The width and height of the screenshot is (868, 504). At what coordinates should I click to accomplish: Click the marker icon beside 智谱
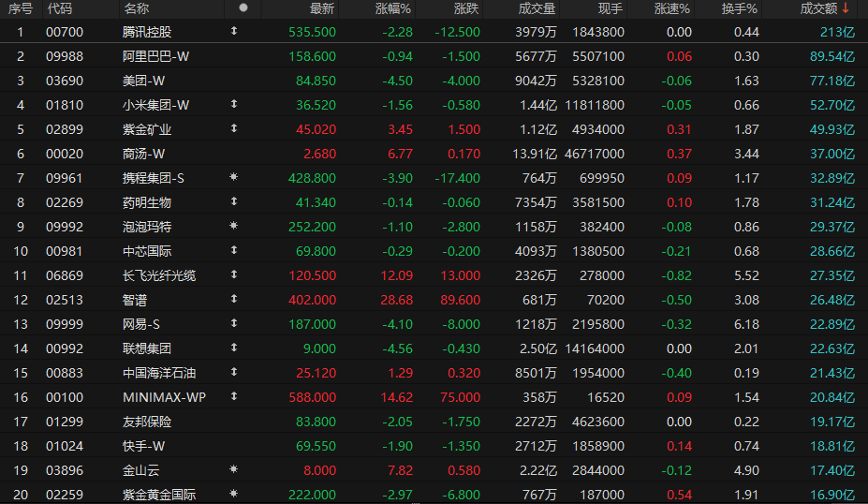(234, 299)
